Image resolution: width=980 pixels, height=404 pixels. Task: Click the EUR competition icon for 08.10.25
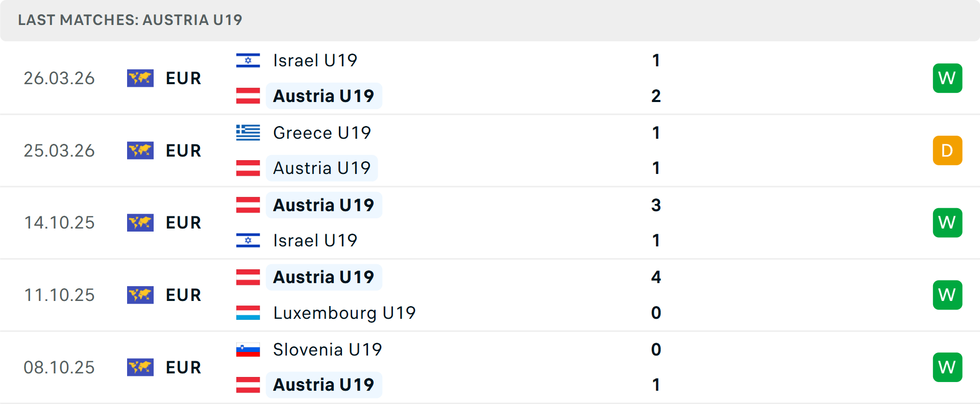[140, 367]
